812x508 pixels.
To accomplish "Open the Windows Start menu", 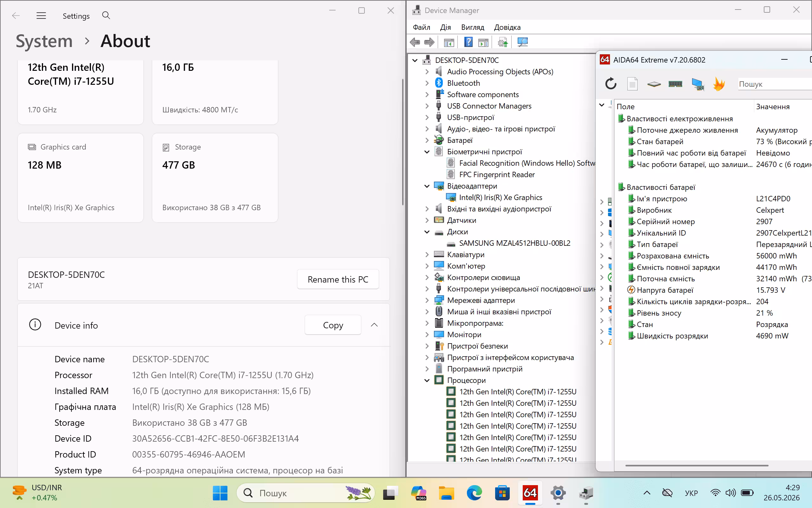I will [x=220, y=493].
